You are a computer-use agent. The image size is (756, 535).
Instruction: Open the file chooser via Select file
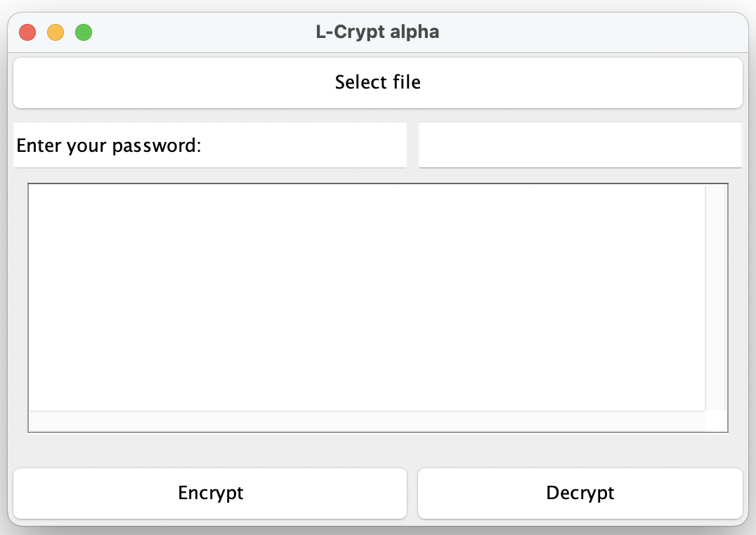tap(377, 83)
